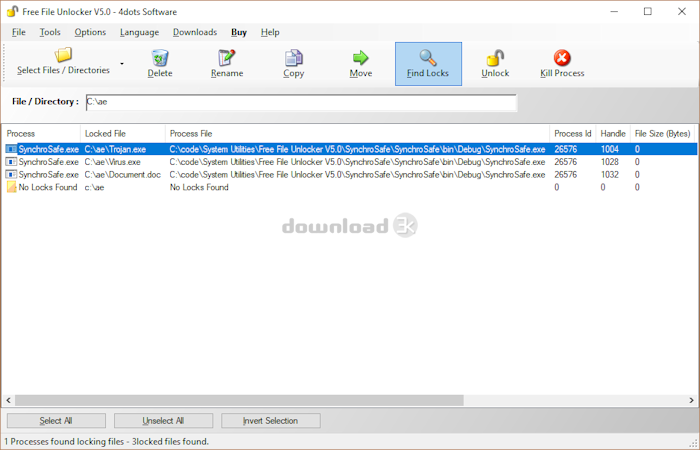Open the Tools menu

click(x=50, y=32)
